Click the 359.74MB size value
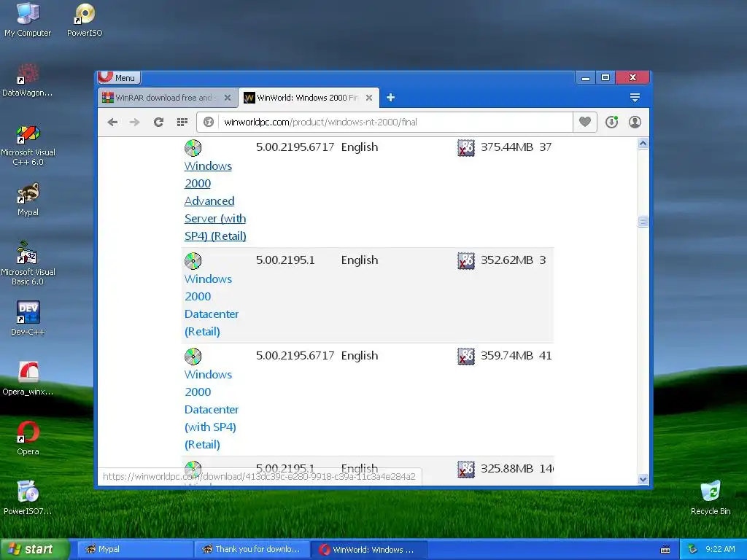The image size is (747, 560). click(x=507, y=356)
